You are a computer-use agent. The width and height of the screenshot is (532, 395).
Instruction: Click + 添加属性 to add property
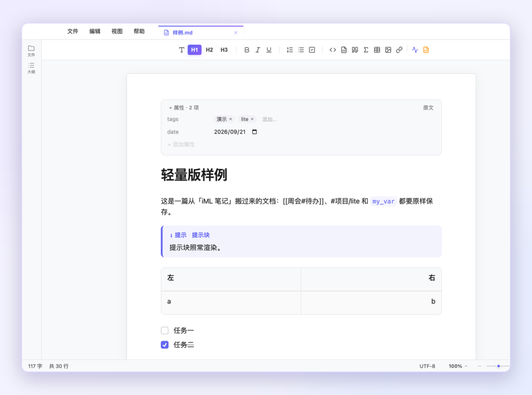pyautogui.click(x=181, y=144)
